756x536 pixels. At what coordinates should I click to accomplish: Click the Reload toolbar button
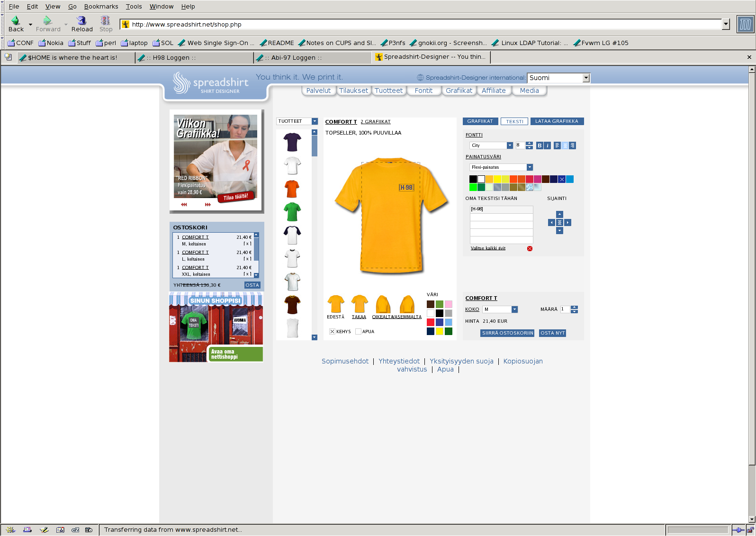click(x=82, y=24)
